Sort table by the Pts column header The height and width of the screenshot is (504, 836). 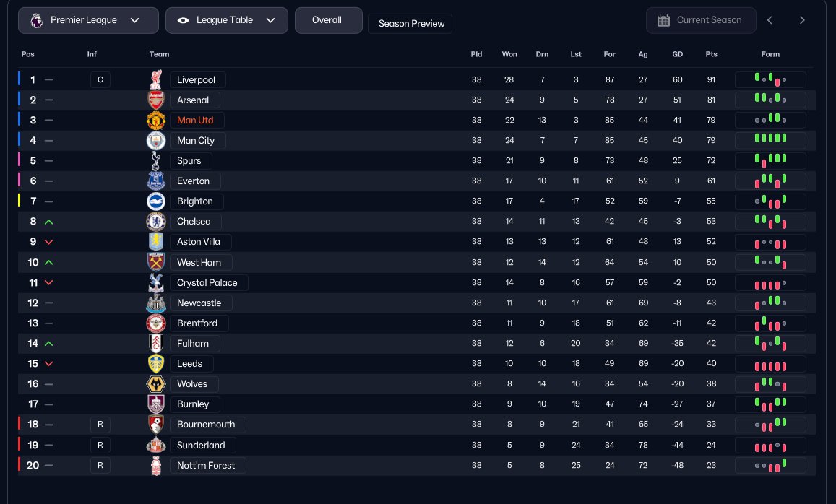(x=712, y=54)
